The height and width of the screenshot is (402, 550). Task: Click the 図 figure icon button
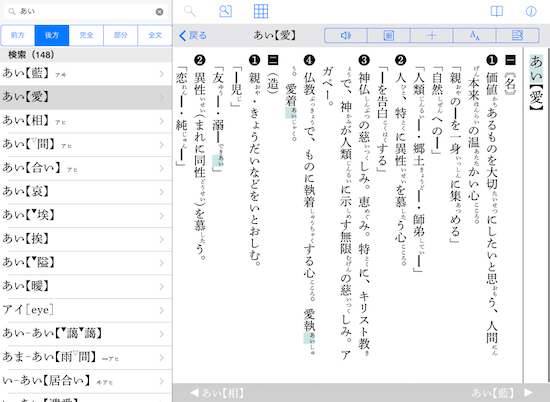tap(389, 35)
